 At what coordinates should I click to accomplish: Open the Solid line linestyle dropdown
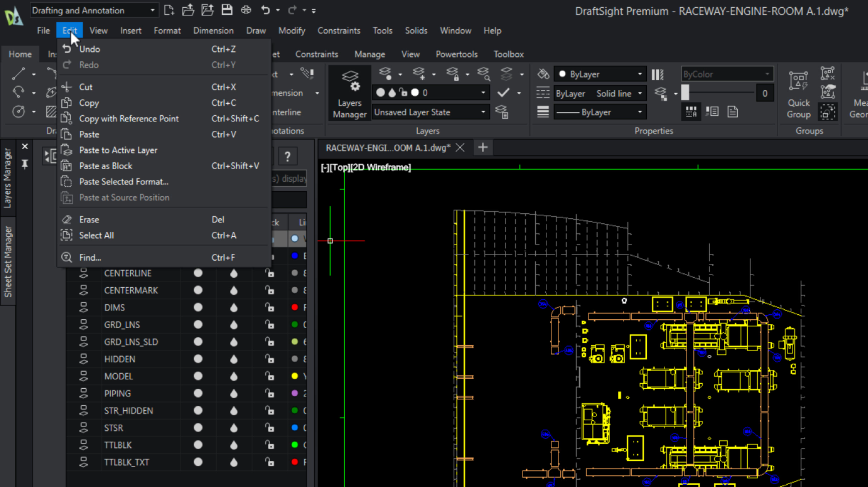click(600, 93)
